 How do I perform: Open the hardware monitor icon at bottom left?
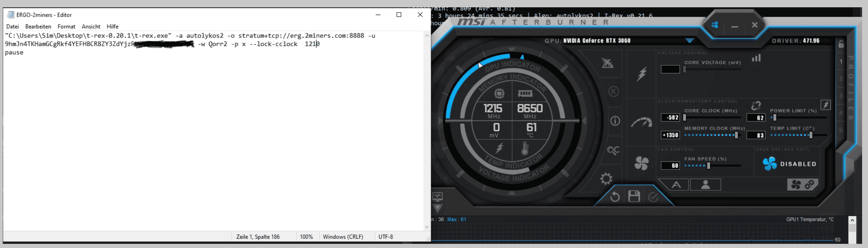coord(437,197)
